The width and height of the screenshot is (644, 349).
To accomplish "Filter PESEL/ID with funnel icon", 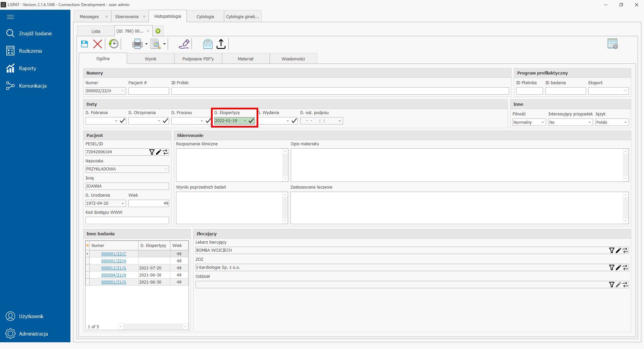I will click(152, 152).
